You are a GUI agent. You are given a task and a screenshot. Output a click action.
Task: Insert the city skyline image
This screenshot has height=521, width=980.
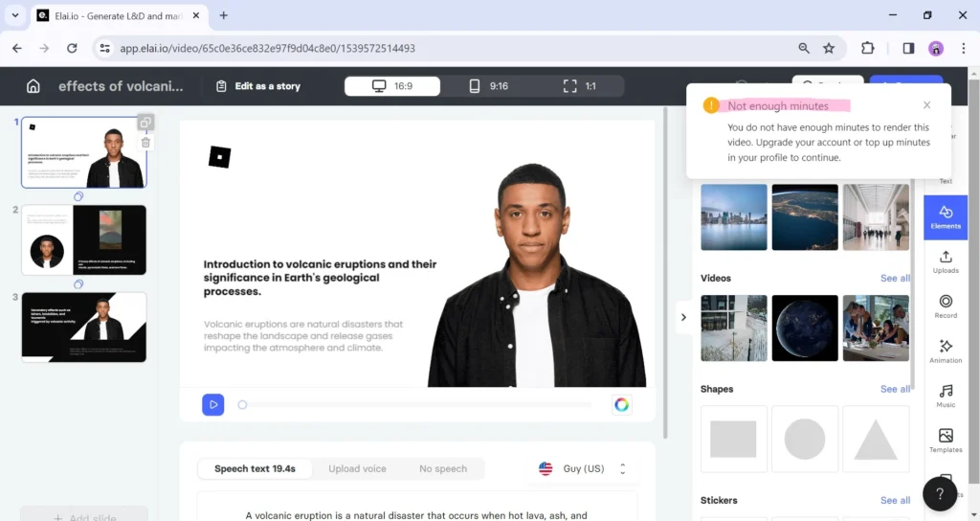(734, 217)
